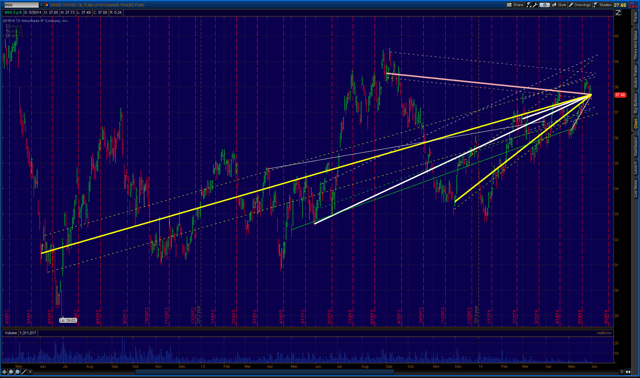This screenshot has height=378, width=640.
Task: Click the wrench settings icon
Action: click(x=535, y=5)
